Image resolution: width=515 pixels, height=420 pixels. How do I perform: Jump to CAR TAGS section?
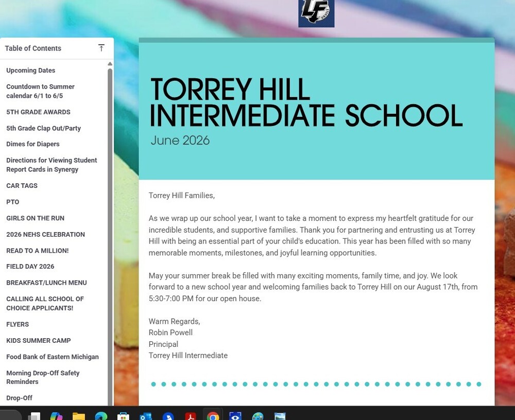coord(22,185)
